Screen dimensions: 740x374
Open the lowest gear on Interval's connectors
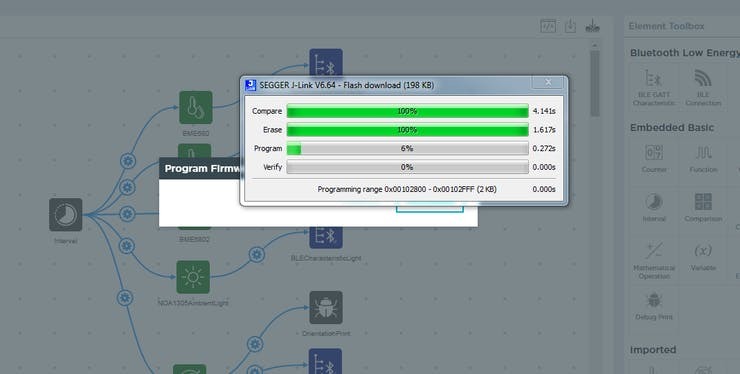[125, 298]
